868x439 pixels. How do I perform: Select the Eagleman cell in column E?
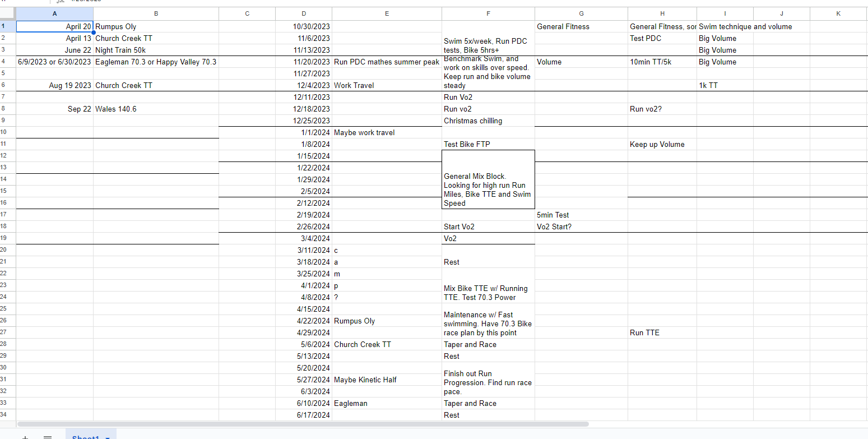pyautogui.click(x=386, y=403)
